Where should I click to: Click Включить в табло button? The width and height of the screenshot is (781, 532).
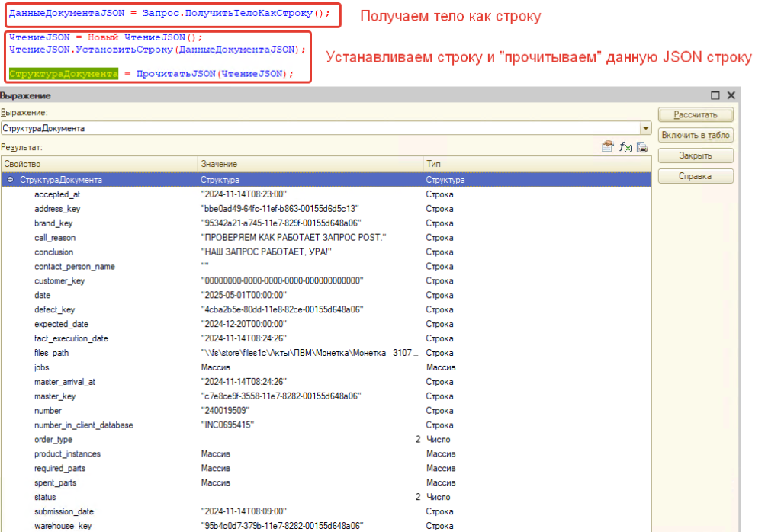(695, 135)
